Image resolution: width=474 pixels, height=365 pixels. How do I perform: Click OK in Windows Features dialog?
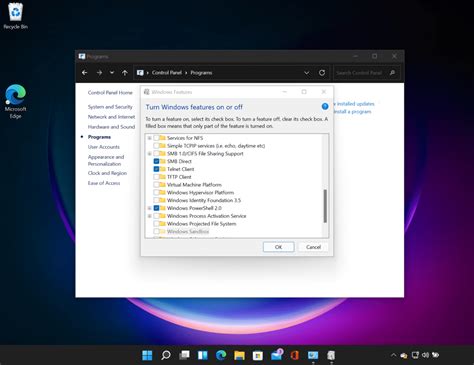pos(278,247)
